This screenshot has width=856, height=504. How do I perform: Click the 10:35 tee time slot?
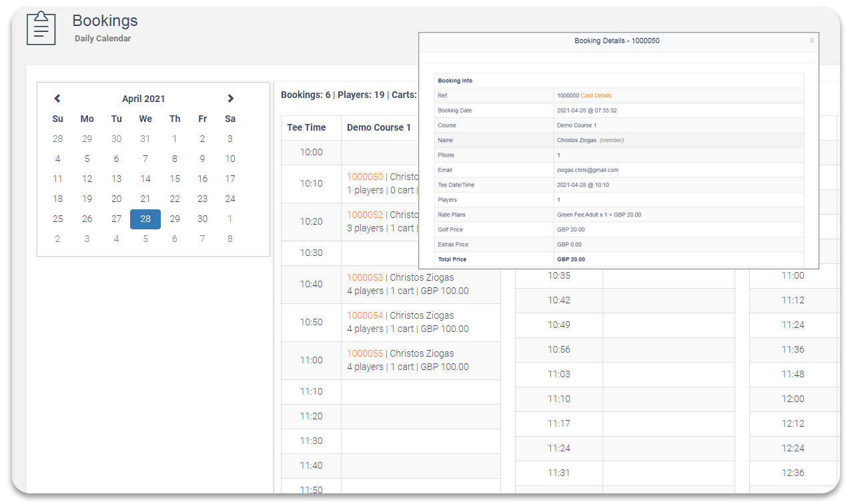559,275
